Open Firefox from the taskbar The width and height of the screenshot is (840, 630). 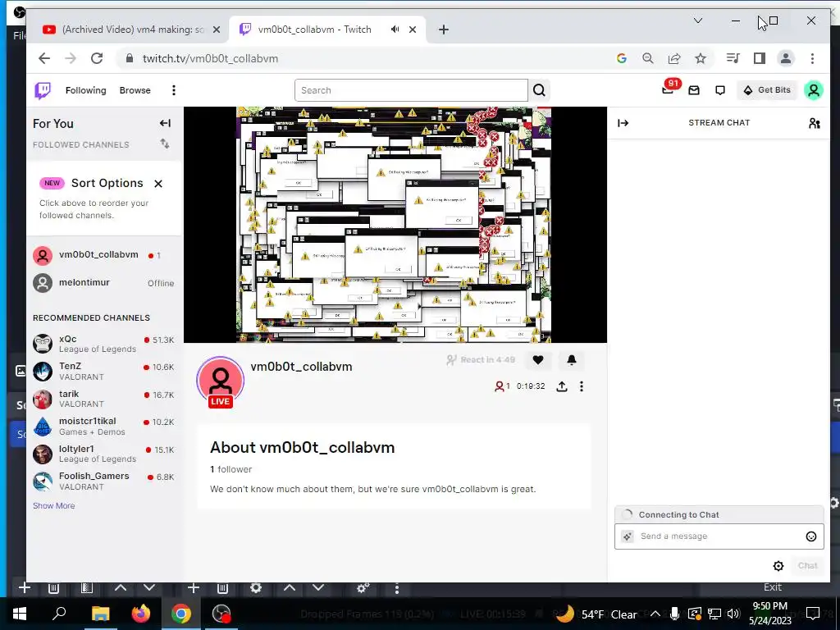click(x=140, y=614)
